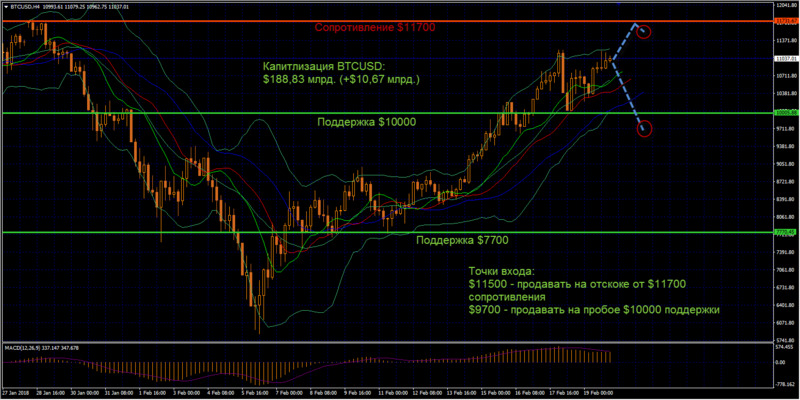The height and width of the screenshot is (400, 800).
Task: Click the green 10005.88 price tag
Action: [x=786, y=113]
